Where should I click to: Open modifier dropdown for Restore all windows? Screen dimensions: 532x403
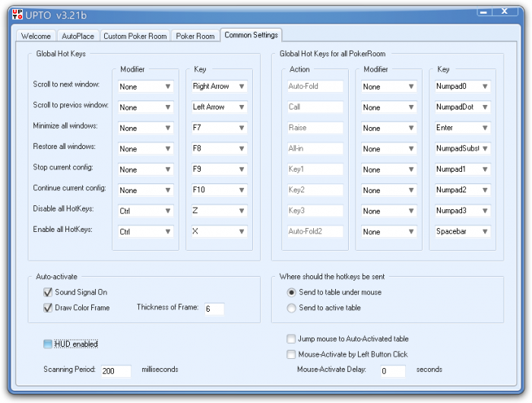point(146,149)
